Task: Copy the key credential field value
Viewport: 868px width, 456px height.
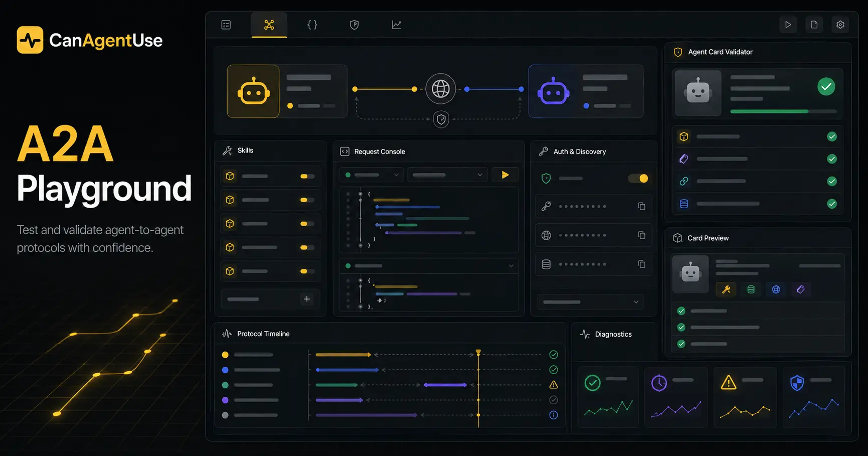Action: coord(641,206)
